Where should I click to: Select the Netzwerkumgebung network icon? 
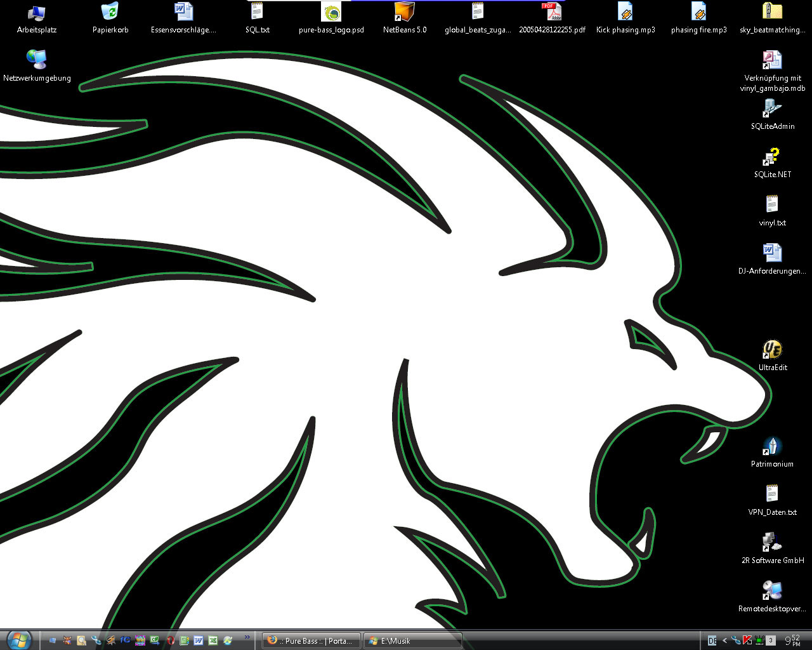[37, 60]
